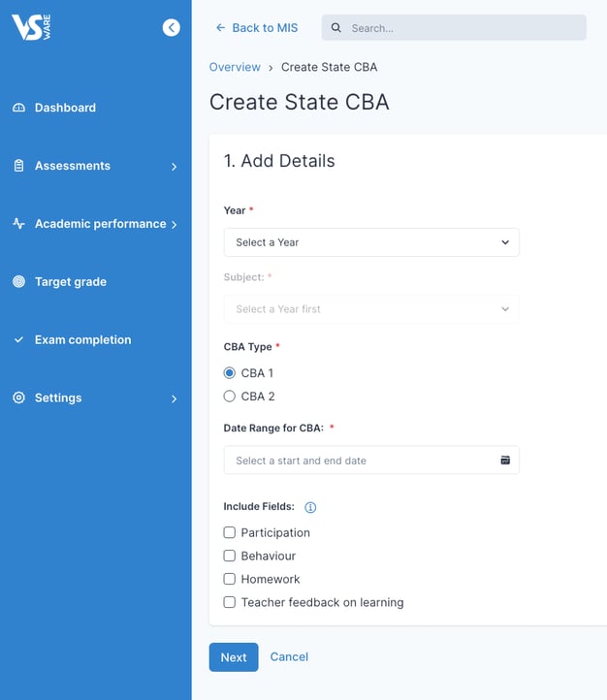
Task: Tick the Homework checkbox
Action: (230, 579)
